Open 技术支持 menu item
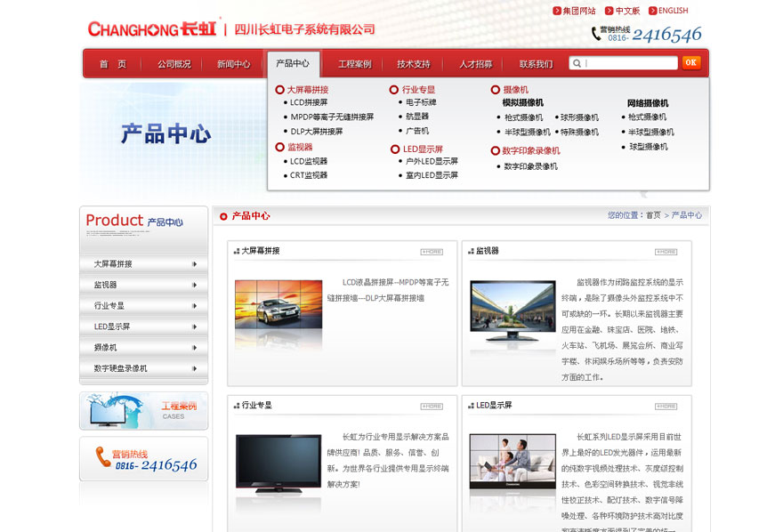The height and width of the screenshot is (532, 783). click(x=414, y=64)
